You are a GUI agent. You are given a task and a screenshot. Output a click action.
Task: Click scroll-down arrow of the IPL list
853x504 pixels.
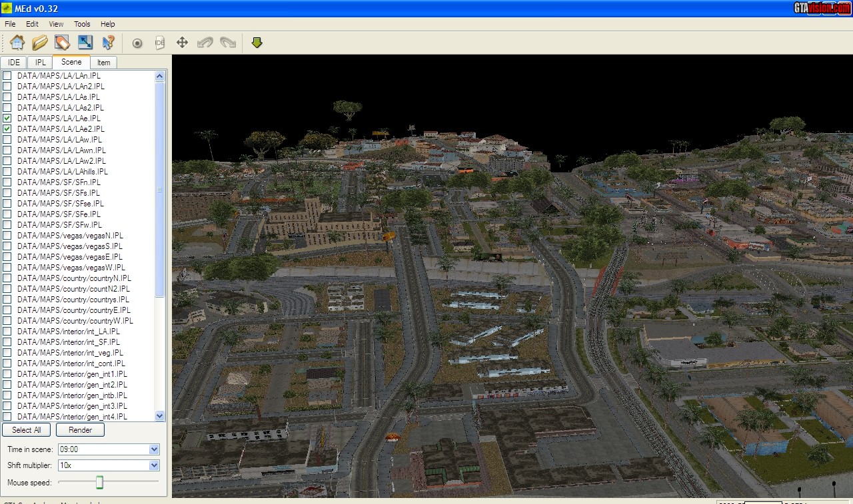point(160,416)
